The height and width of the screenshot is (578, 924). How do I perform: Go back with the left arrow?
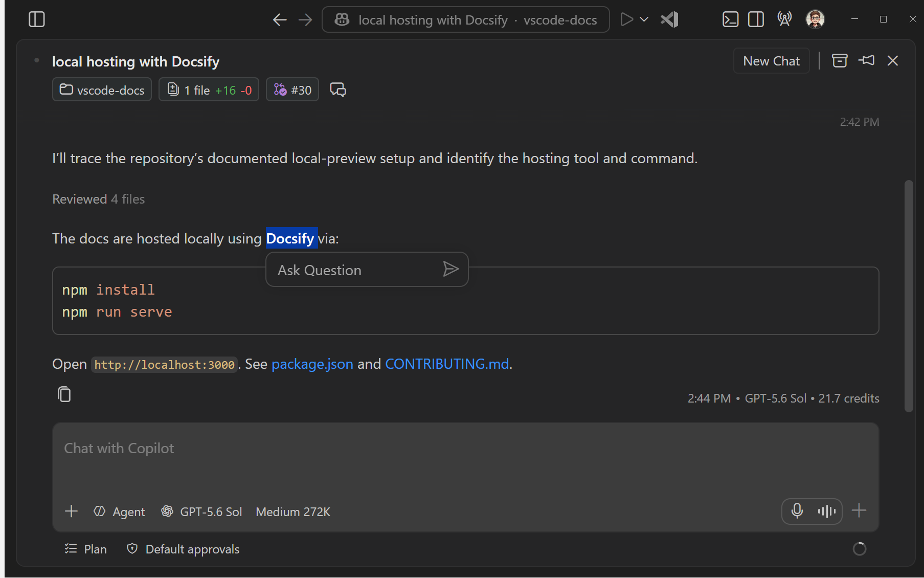click(x=280, y=20)
